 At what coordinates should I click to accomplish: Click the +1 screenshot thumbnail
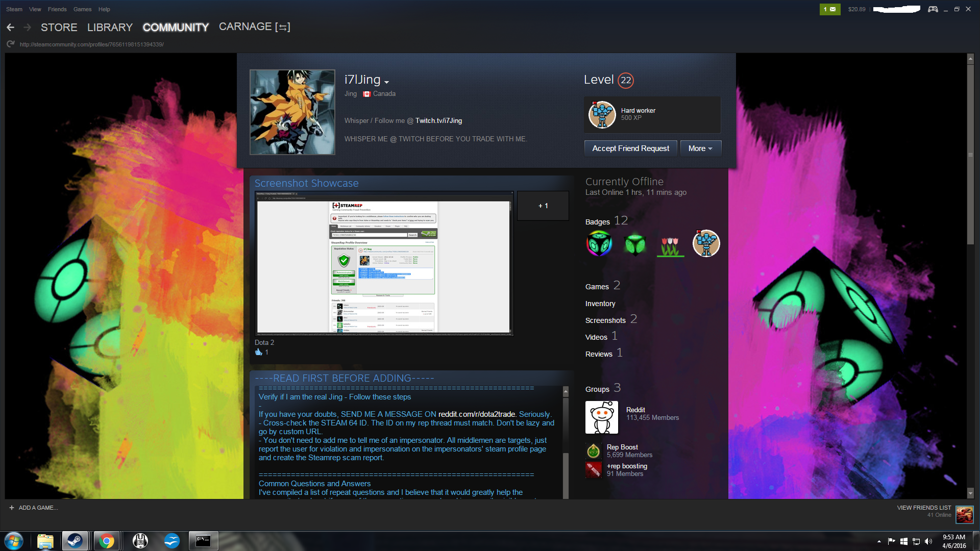pos(543,206)
